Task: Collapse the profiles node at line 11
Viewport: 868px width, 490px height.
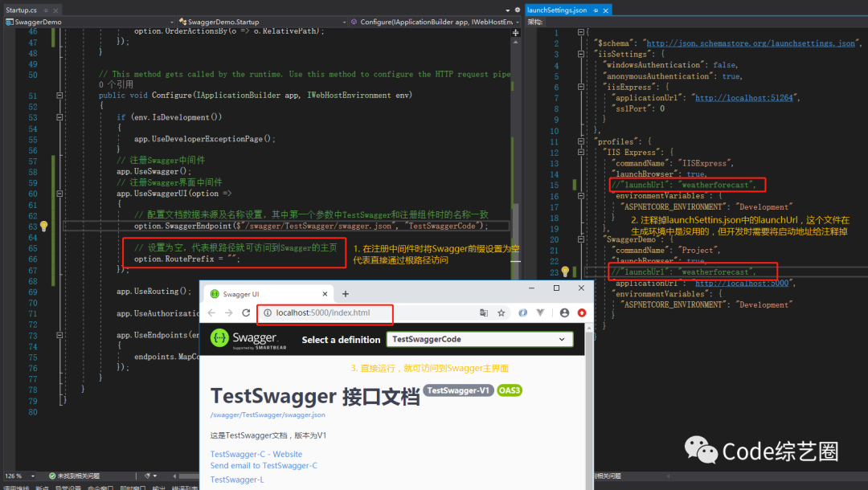Action: [581, 141]
